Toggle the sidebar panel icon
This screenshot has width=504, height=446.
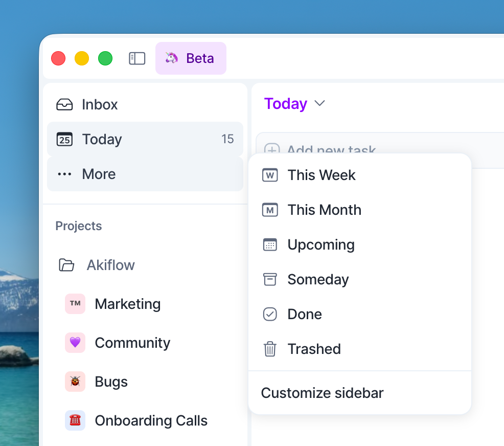(x=137, y=58)
